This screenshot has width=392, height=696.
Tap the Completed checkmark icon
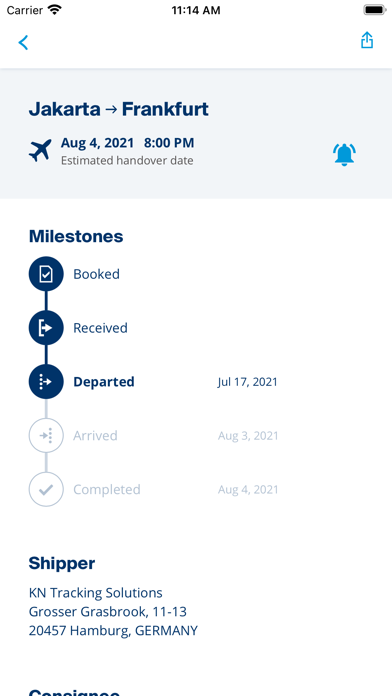46,489
